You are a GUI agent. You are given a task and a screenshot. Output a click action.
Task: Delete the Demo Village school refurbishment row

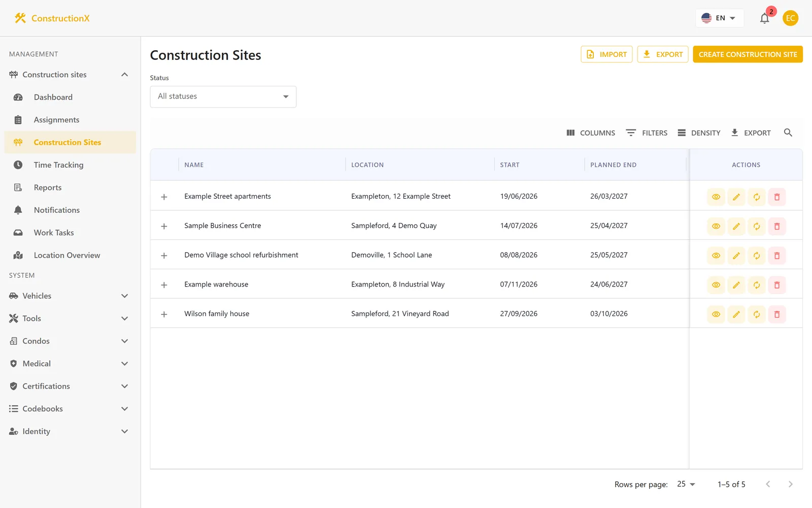pyautogui.click(x=777, y=256)
